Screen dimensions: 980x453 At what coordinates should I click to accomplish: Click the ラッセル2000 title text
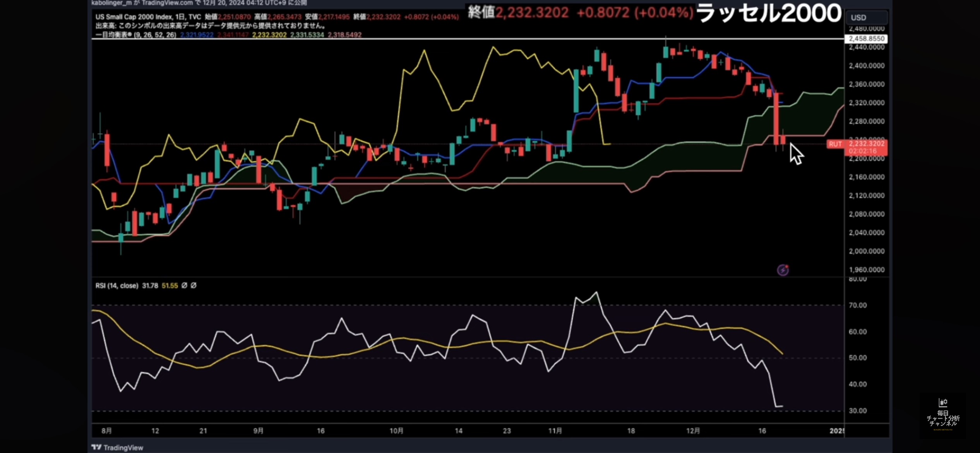768,13
